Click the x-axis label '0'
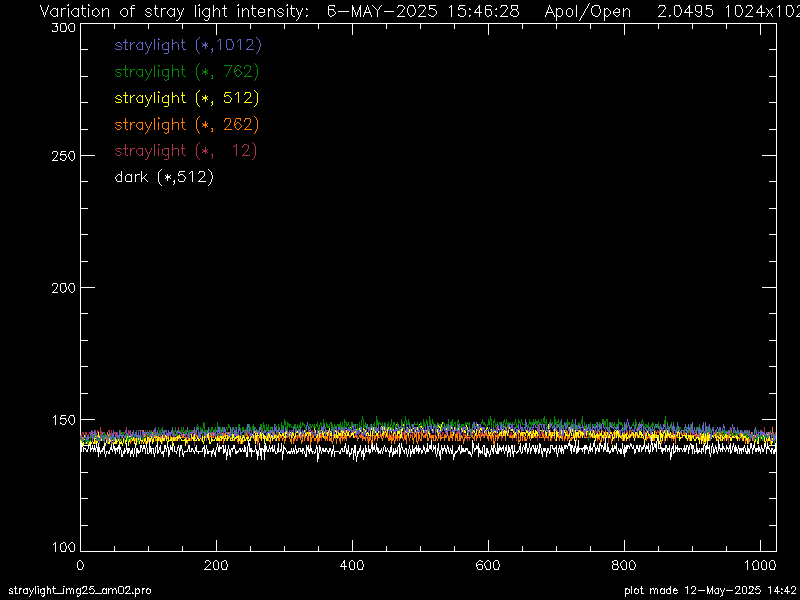This screenshot has width=800, height=600. coord(80,565)
